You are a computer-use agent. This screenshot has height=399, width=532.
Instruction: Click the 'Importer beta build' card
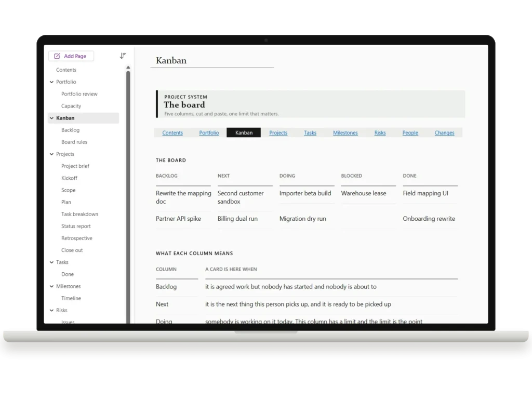tap(305, 193)
